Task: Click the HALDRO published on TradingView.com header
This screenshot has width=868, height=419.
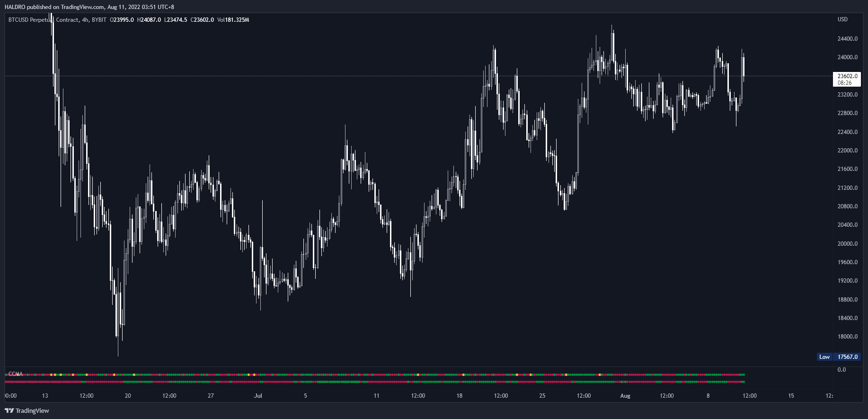Action: tap(89, 7)
